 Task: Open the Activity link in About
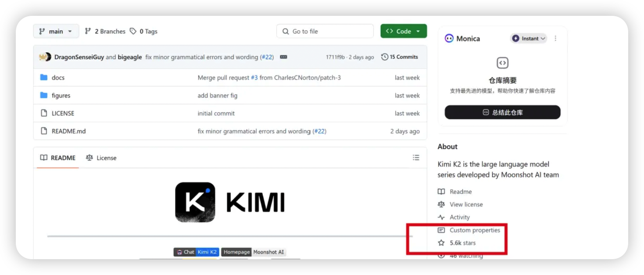pyautogui.click(x=454, y=217)
